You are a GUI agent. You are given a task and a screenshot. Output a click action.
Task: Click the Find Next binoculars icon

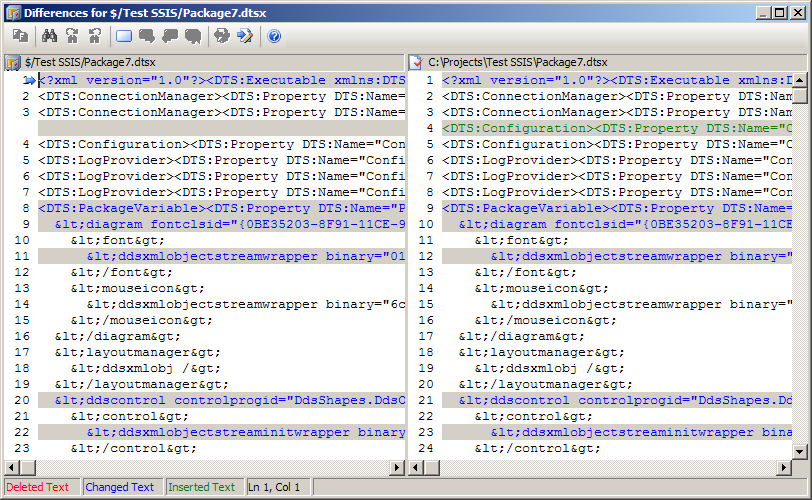click(x=72, y=36)
